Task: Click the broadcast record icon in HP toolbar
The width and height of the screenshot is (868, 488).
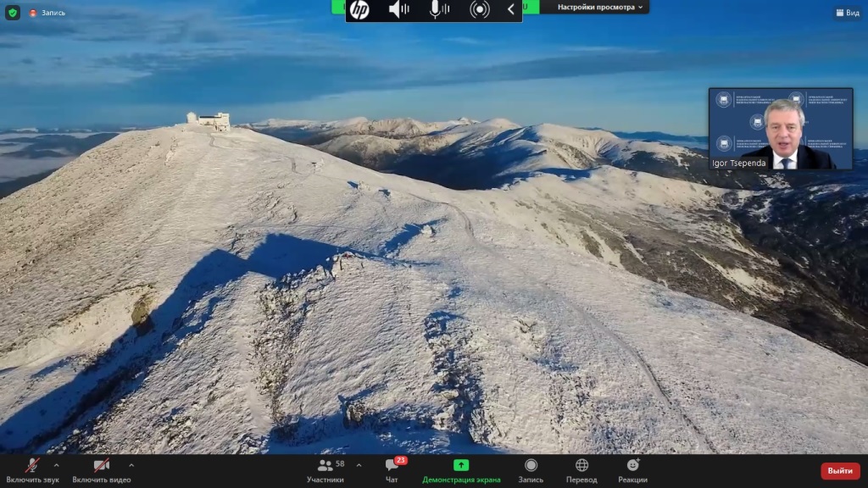Action: (x=480, y=9)
